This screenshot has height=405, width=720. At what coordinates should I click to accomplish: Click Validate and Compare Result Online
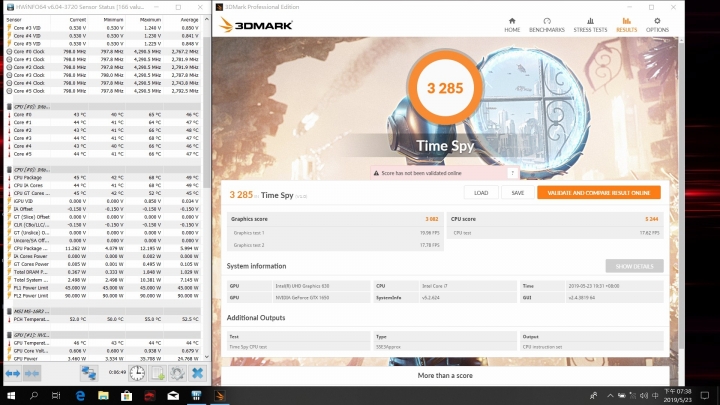(x=599, y=193)
